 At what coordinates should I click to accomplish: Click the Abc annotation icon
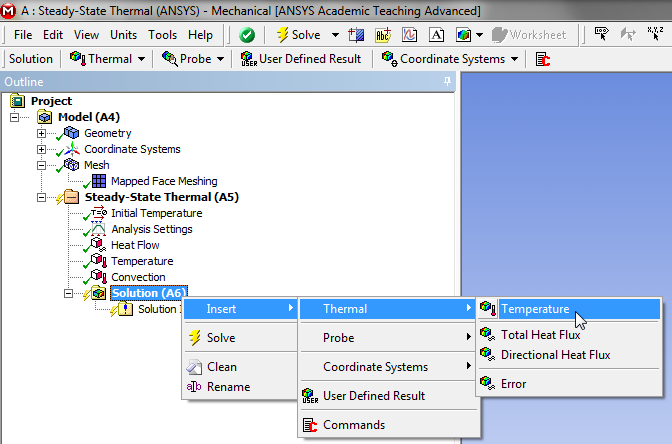(383, 35)
